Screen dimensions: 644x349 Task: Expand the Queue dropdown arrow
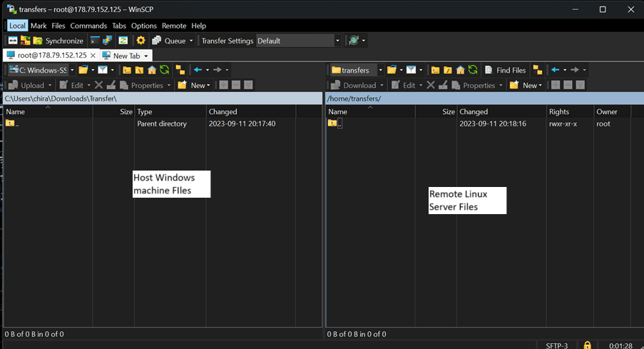click(x=191, y=41)
